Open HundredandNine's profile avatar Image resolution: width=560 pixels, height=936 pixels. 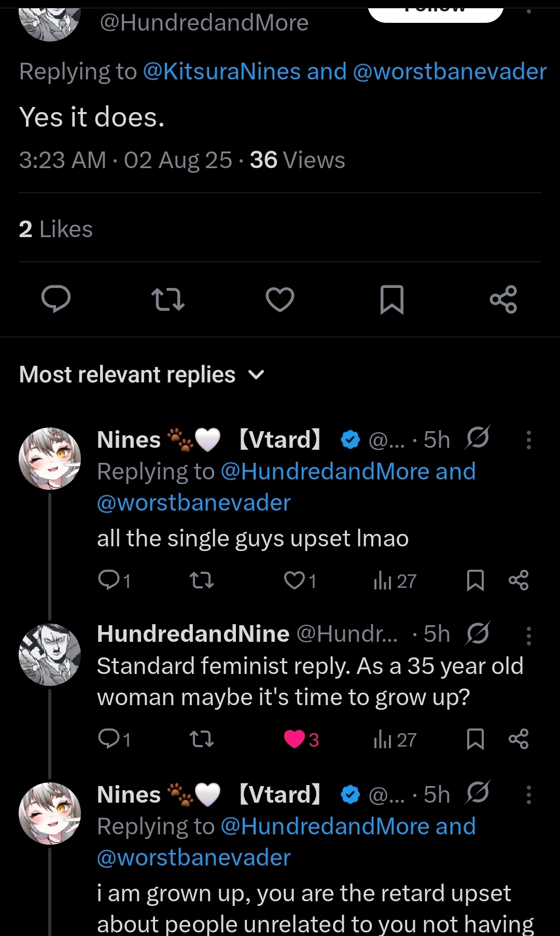point(50,655)
